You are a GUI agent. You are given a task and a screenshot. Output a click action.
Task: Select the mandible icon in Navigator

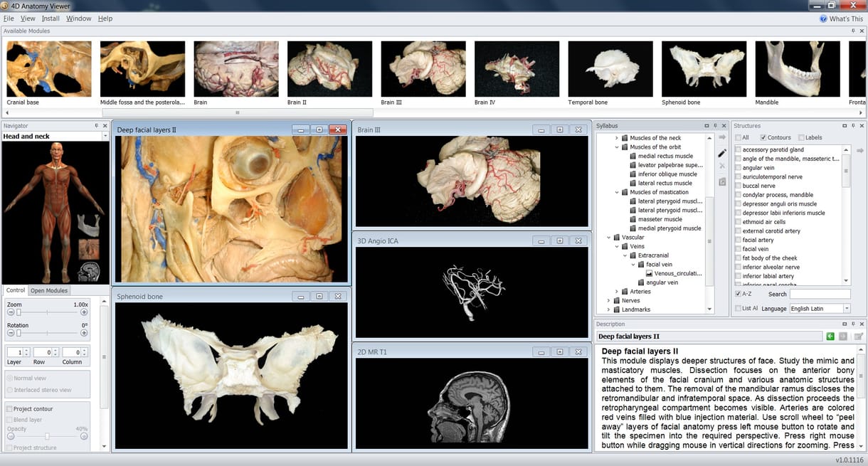click(88, 225)
